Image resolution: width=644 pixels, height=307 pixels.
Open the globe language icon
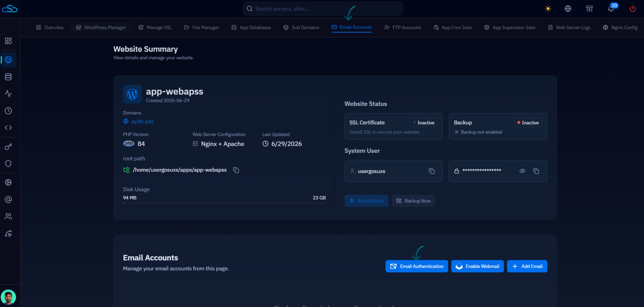(x=568, y=9)
